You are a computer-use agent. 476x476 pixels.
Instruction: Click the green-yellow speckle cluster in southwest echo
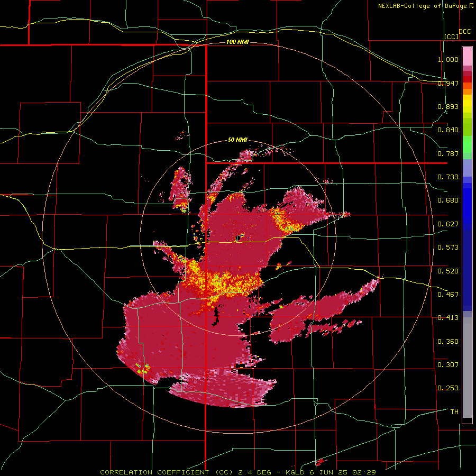point(143,368)
